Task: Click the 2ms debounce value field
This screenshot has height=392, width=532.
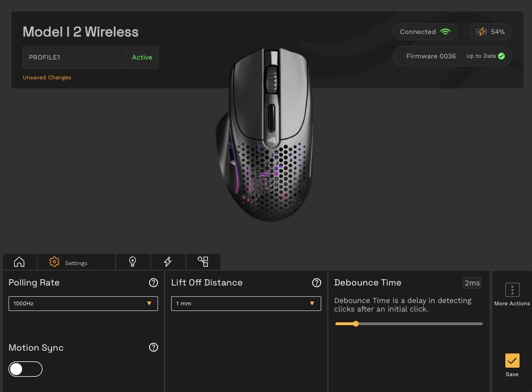Action: (472, 283)
